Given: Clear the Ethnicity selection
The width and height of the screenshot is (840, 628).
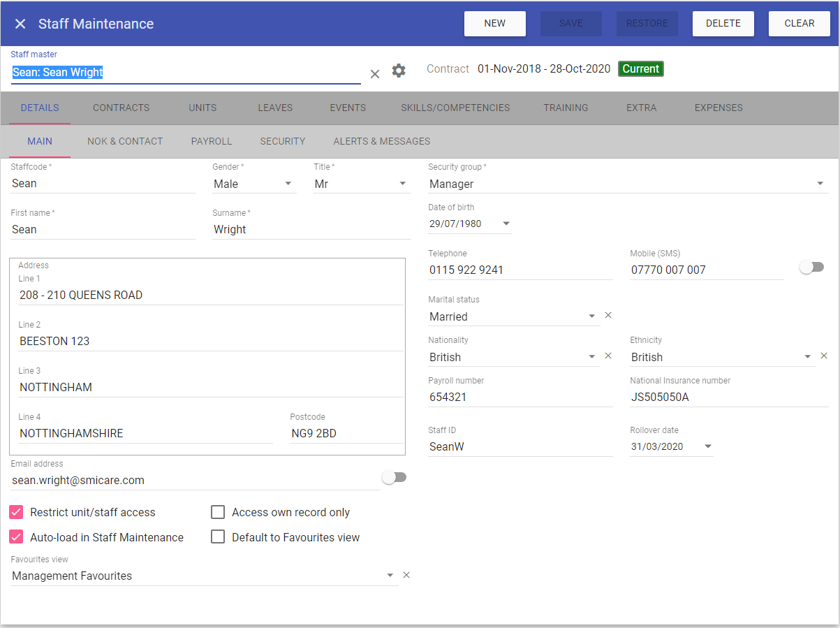Looking at the screenshot, I should (x=823, y=356).
